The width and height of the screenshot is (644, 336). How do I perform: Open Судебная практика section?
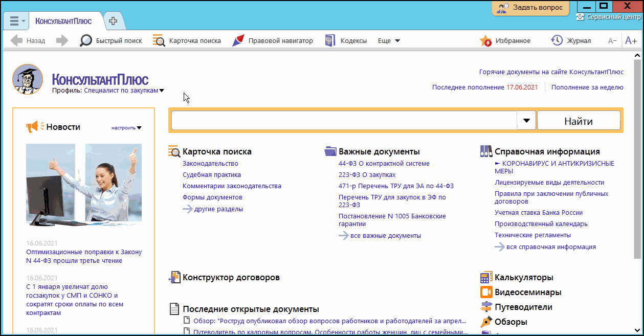[212, 175]
